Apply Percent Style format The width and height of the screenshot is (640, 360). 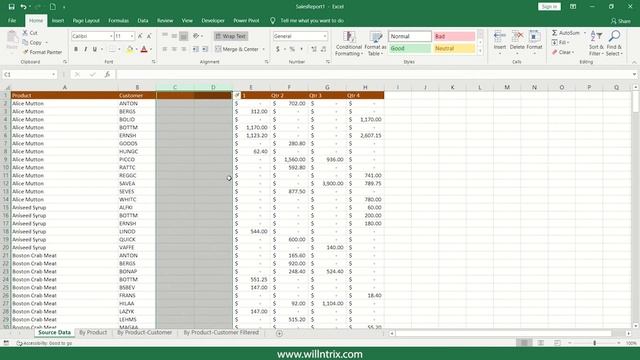(292, 49)
